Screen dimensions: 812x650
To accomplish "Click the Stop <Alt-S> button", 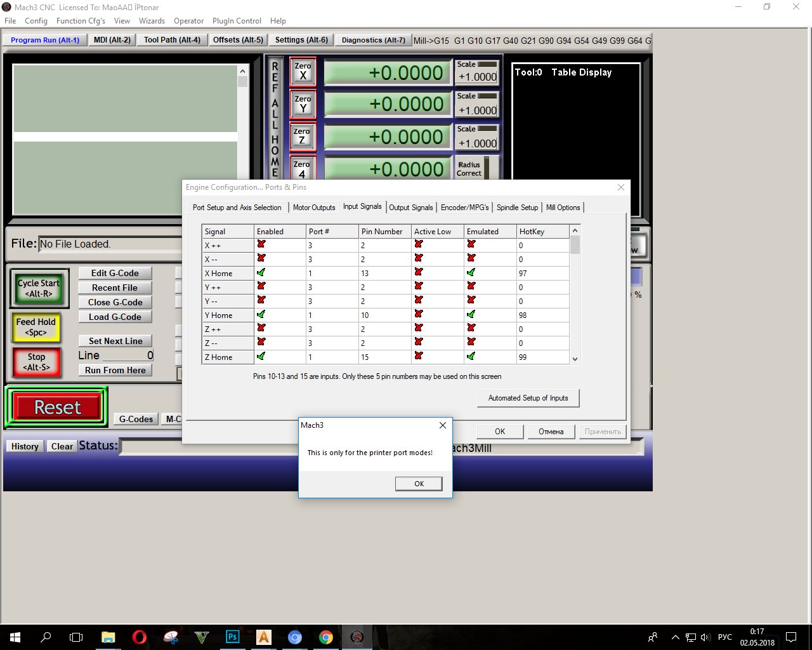I will [x=36, y=362].
